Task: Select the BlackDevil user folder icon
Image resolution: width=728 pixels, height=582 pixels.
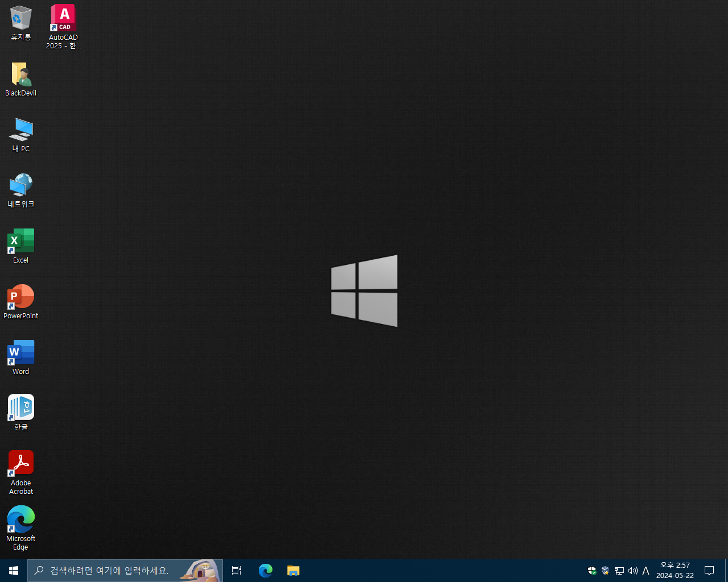Action: [x=21, y=80]
